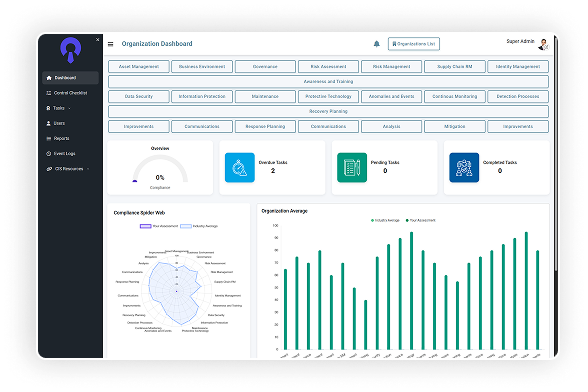
Task: Toggle Industry Average legend in Organization Average chart
Action: 385,221
